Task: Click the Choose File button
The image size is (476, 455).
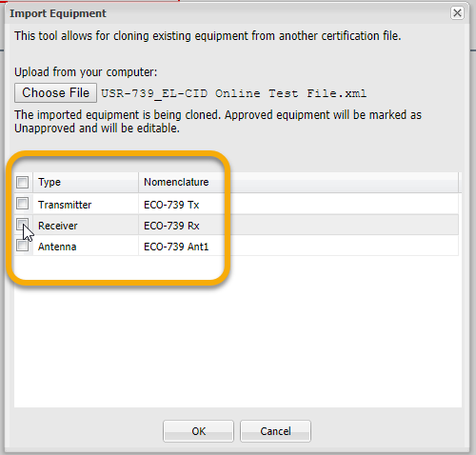Action: (x=55, y=93)
